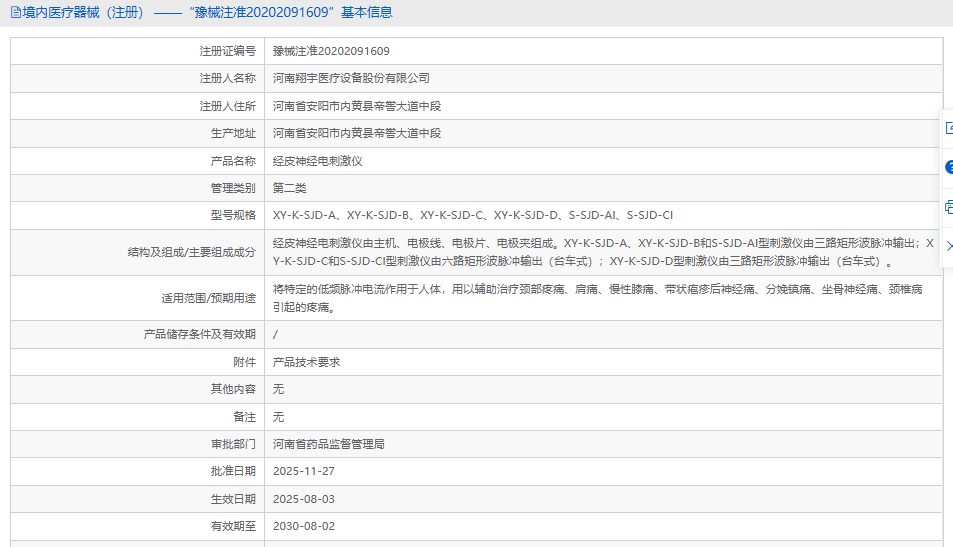The width and height of the screenshot is (953, 547).
Task: Click the 无 value in 备注 row
Action: (x=278, y=417)
